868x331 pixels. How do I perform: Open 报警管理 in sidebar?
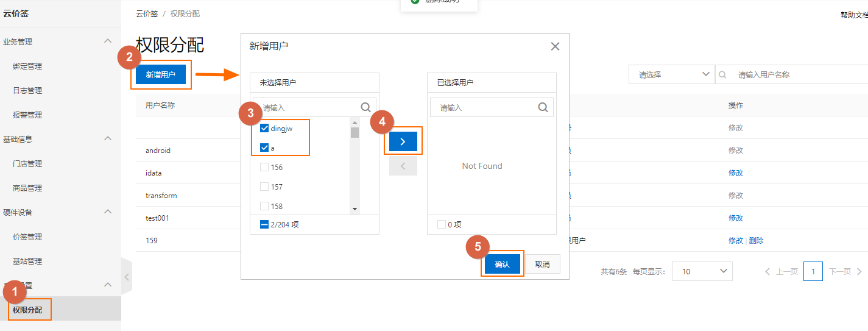pyautogui.click(x=27, y=115)
